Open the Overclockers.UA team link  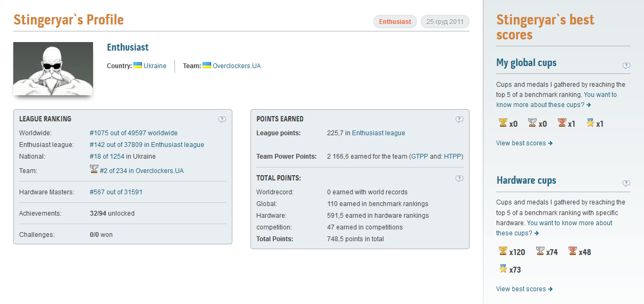point(236,66)
